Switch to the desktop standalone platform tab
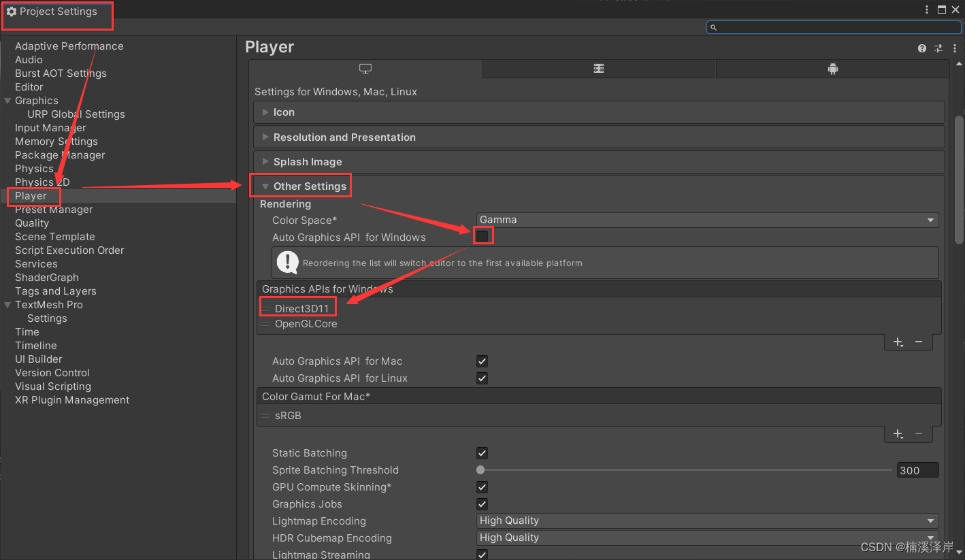Image resolution: width=965 pixels, height=560 pixels. coord(365,69)
